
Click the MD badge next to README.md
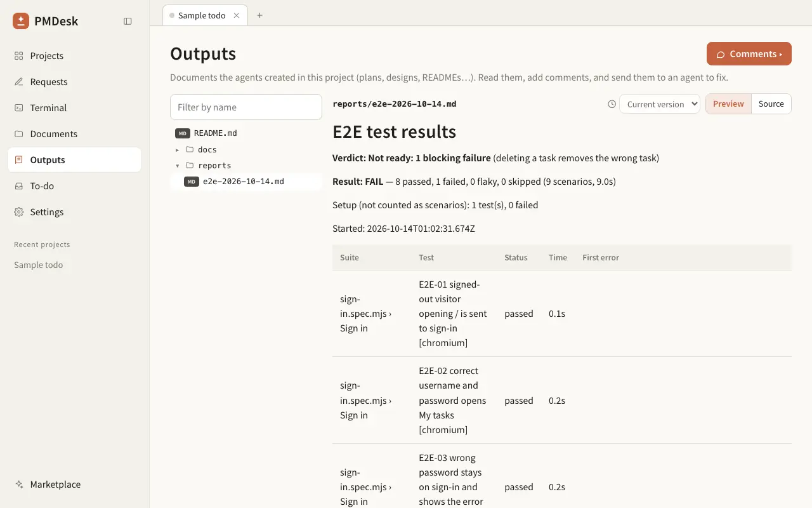tap(183, 133)
